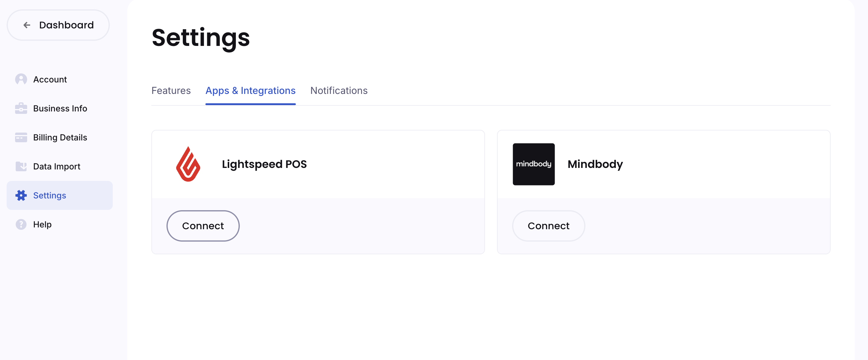Click the Business Info briefcase icon
The width and height of the screenshot is (868, 360).
point(21,108)
